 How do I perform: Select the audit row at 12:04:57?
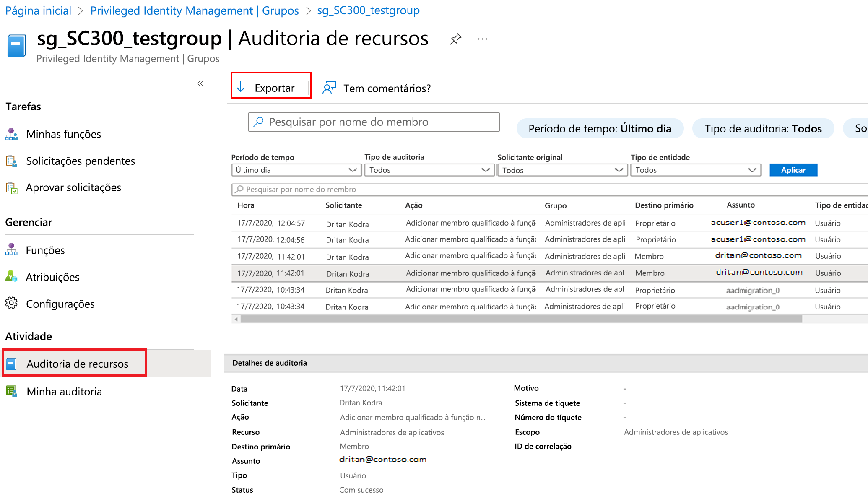(x=549, y=223)
